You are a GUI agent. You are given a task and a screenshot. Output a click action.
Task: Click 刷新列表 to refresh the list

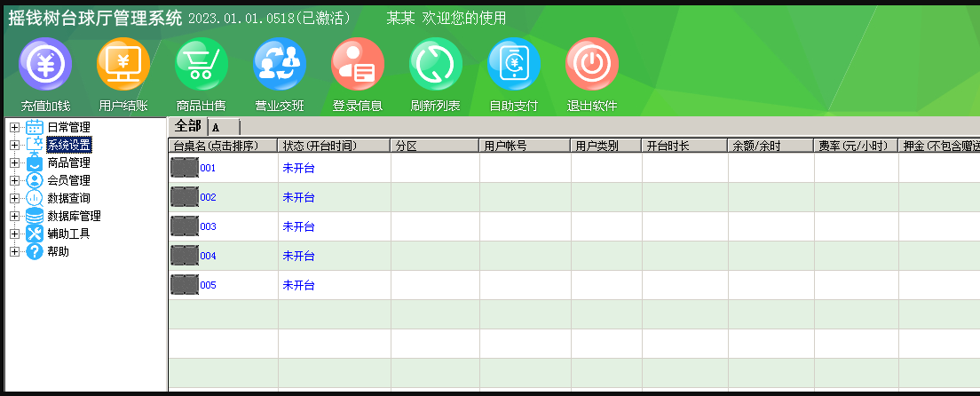[436, 64]
